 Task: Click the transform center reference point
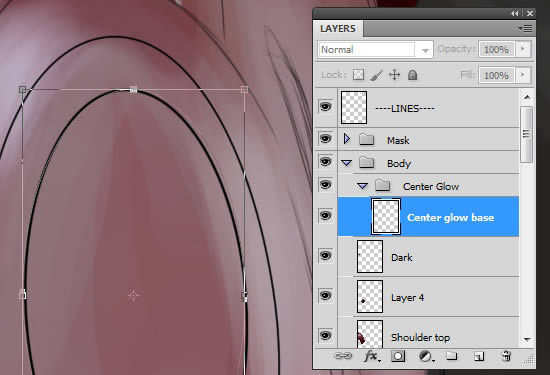tap(133, 295)
